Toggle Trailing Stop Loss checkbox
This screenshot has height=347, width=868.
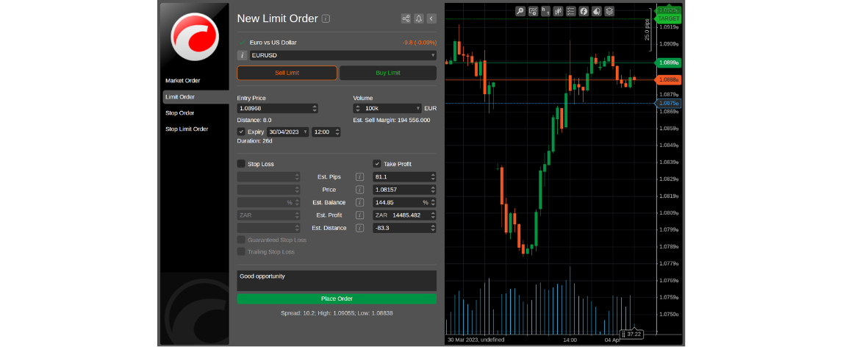click(x=241, y=252)
